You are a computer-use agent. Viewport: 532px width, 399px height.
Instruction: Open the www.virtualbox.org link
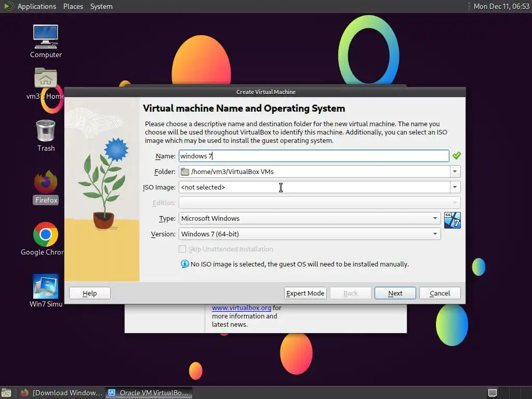pos(241,308)
